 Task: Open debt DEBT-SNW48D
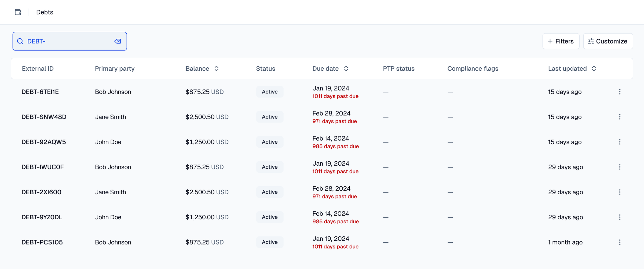[44, 117]
